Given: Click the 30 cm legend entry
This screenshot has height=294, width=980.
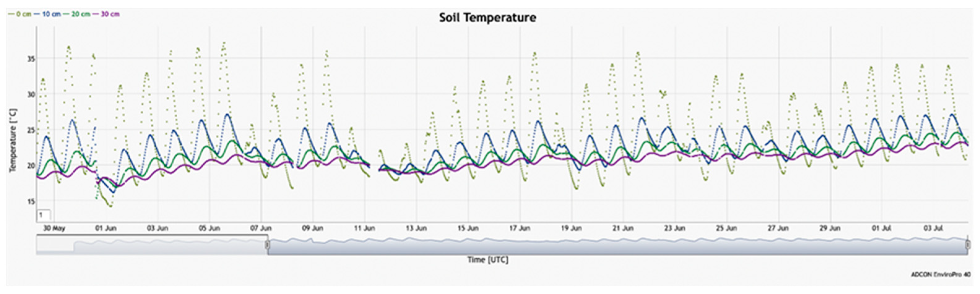Looking at the screenshot, I should pos(106,15).
